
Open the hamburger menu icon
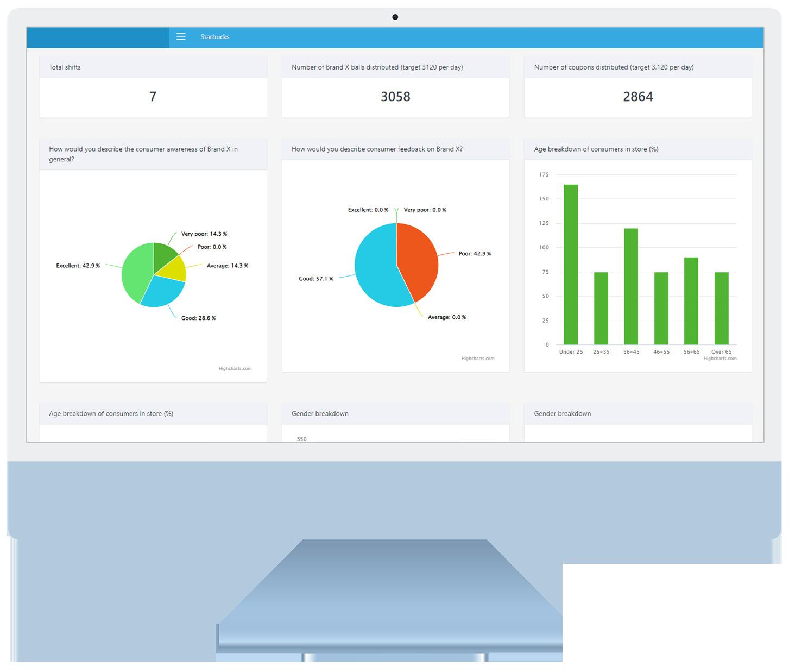[x=181, y=36]
